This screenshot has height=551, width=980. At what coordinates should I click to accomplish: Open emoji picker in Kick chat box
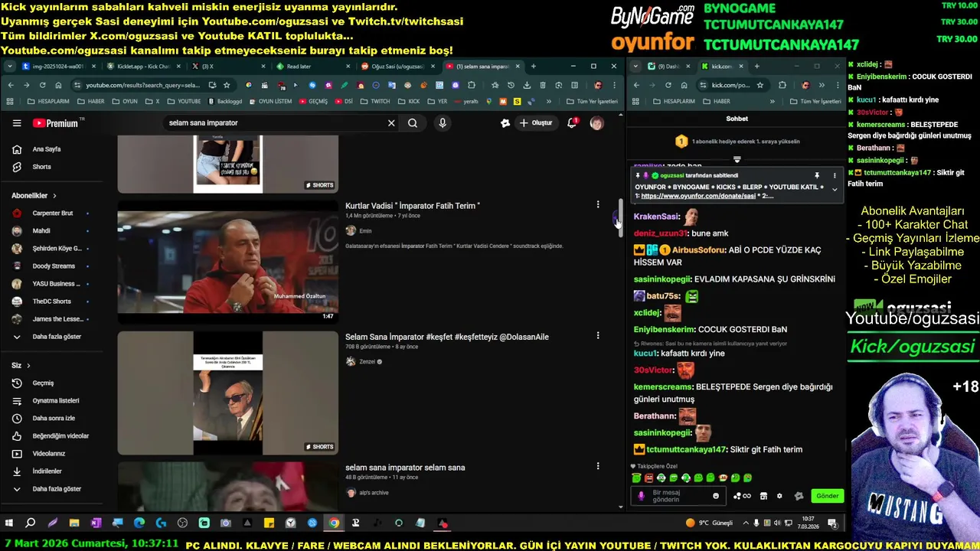click(716, 496)
